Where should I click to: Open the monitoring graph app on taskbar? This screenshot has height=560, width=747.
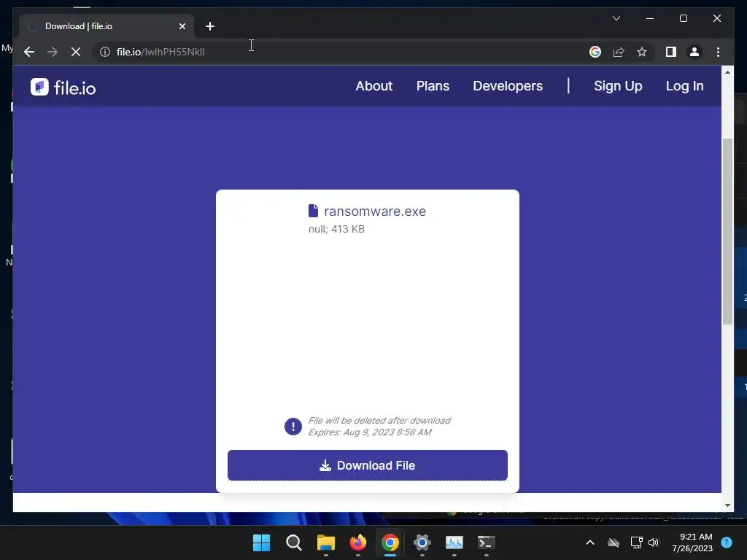click(x=454, y=542)
